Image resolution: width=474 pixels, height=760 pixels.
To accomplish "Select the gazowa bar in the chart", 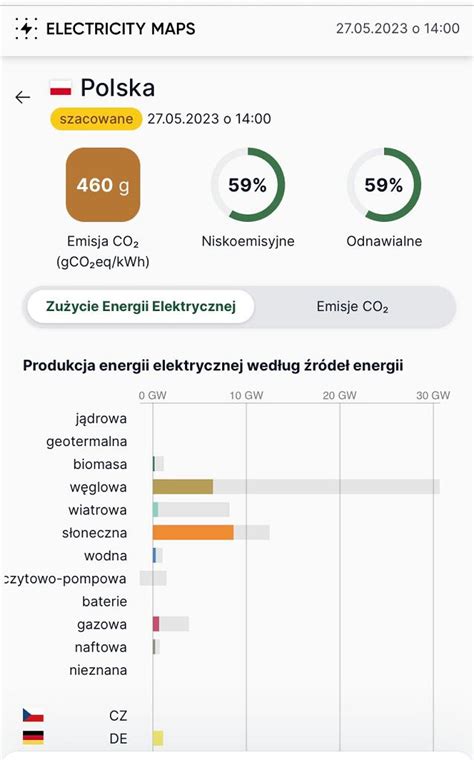I will pyautogui.click(x=156, y=624).
